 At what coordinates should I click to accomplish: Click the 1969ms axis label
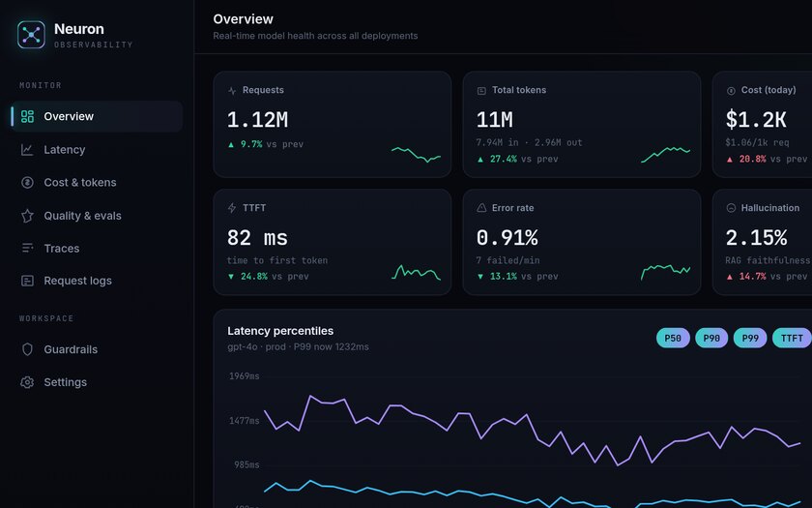[244, 376]
